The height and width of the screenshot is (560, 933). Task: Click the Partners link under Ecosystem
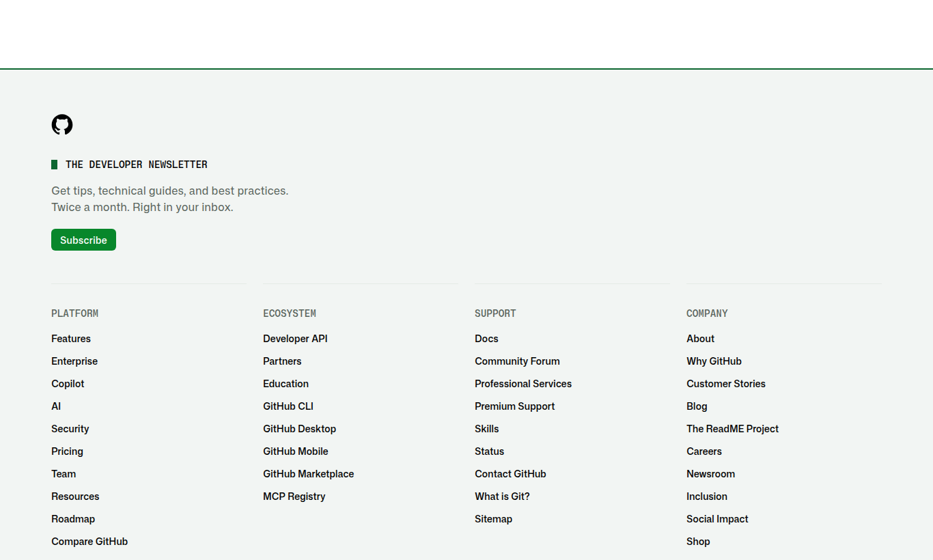[x=282, y=361]
